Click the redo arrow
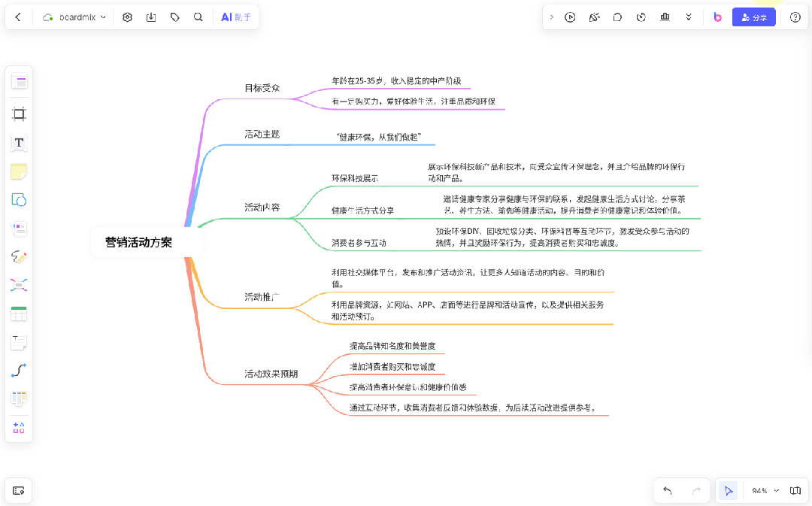The height and width of the screenshot is (506, 812). [696, 490]
